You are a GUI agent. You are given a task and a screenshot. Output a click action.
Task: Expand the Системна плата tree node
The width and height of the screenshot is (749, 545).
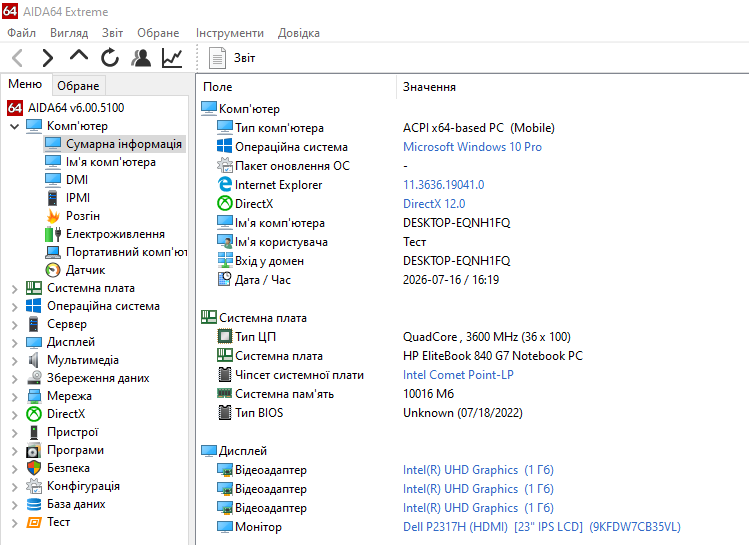(x=14, y=289)
